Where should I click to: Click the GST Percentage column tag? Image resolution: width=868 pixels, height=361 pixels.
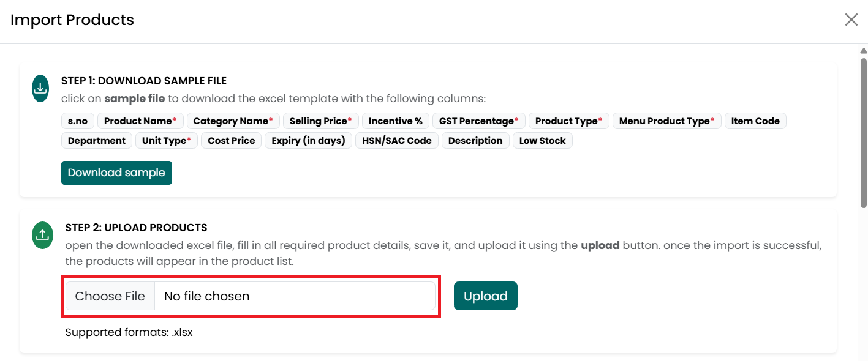[x=479, y=121]
